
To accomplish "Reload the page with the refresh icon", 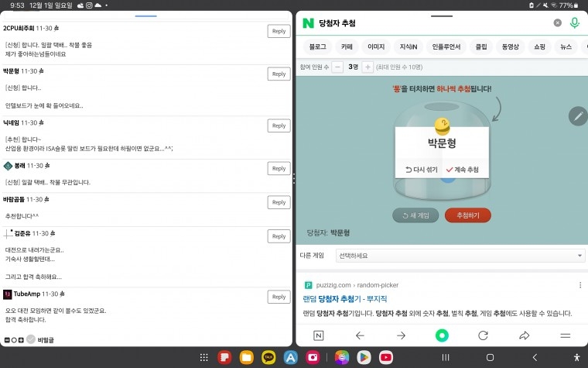I will (x=483, y=335).
